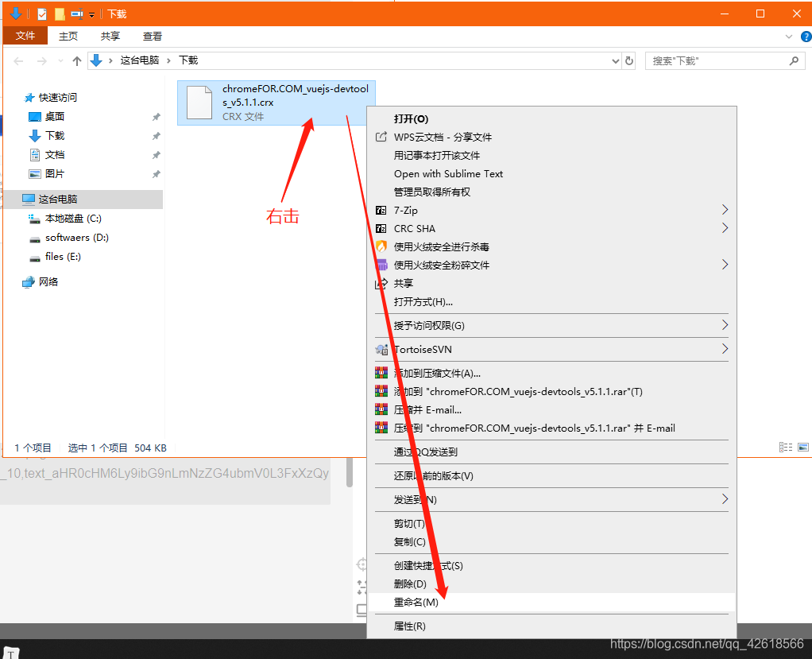This screenshot has width=812, height=659.
Task: Click the 7-Zip menu icon
Action: (381, 211)
